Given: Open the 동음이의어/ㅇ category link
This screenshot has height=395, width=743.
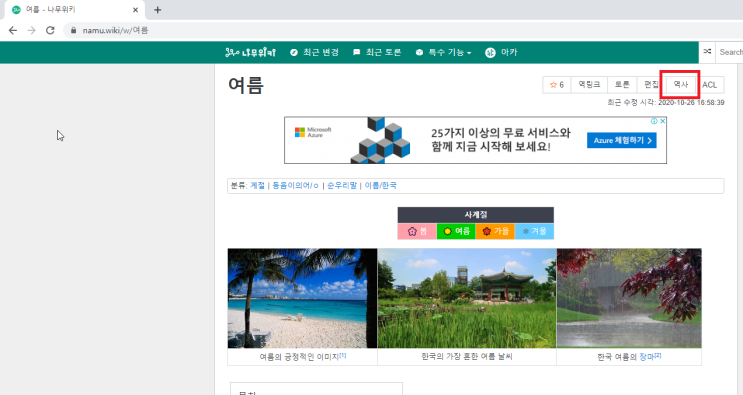Looking at the screenshot, I should click(295, 186).
